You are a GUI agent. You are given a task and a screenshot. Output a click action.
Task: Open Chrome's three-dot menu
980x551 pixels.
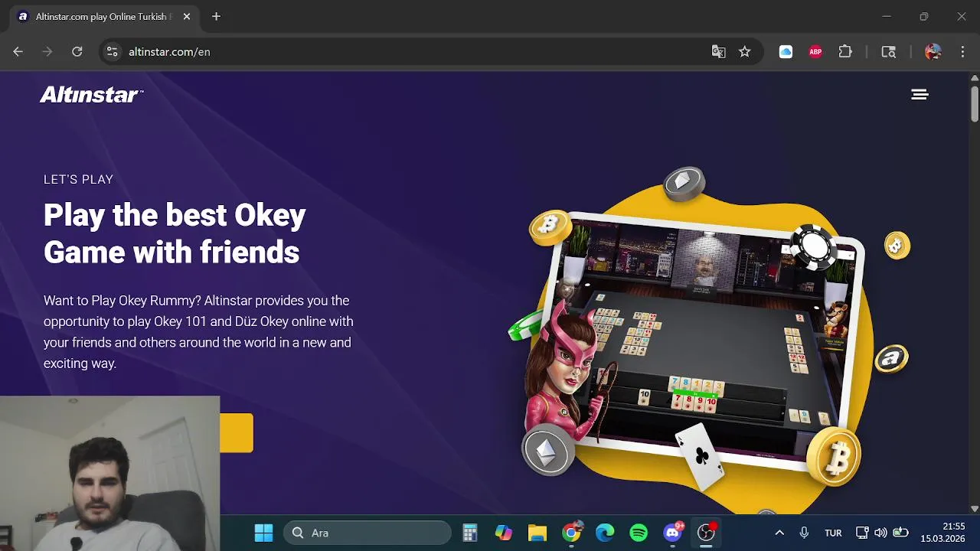click(962, 51)
